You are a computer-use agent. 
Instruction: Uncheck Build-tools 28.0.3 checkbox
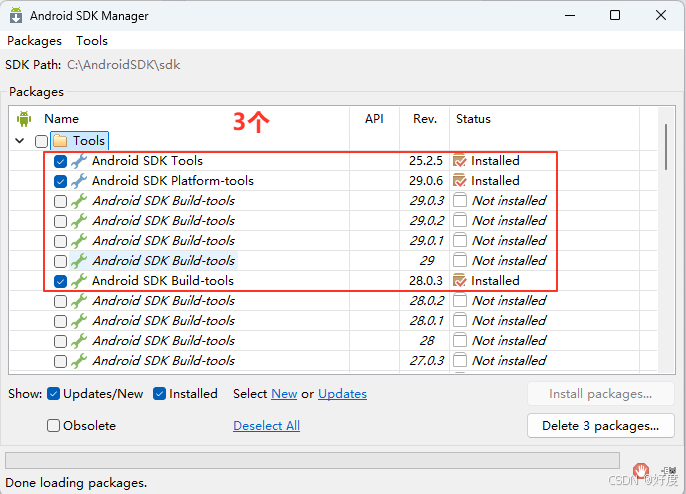coord(60,281)
